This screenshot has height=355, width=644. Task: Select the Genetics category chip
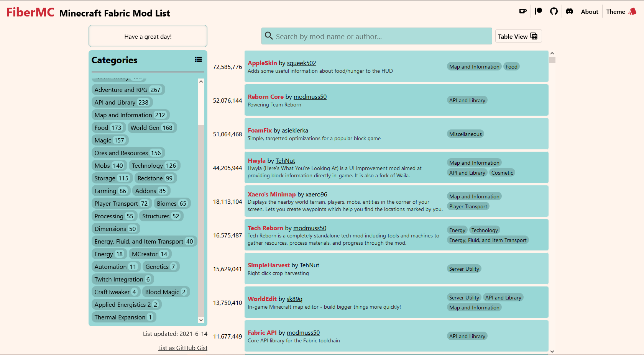pyautogui.click(x=161, y=267)
